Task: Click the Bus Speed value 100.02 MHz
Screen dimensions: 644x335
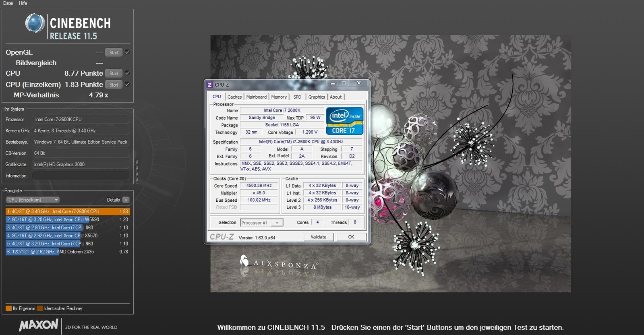Action: coord(259,200)
